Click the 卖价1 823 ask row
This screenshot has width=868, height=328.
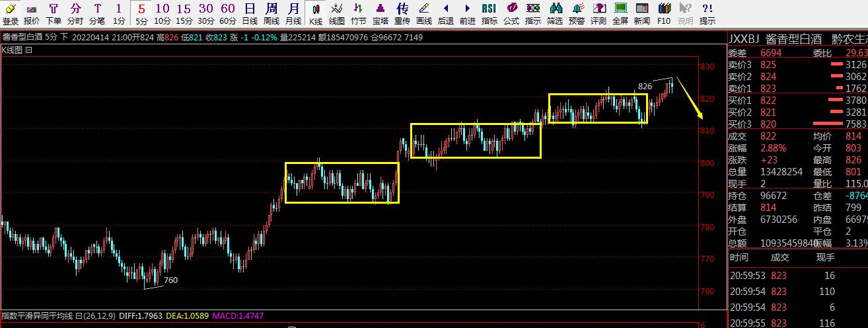pos(797,88)
